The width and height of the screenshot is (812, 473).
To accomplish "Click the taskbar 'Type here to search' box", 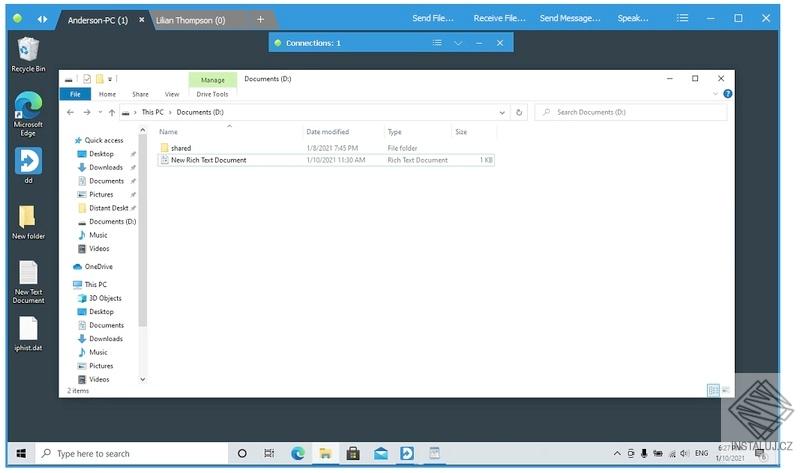I will click(132, 454).
